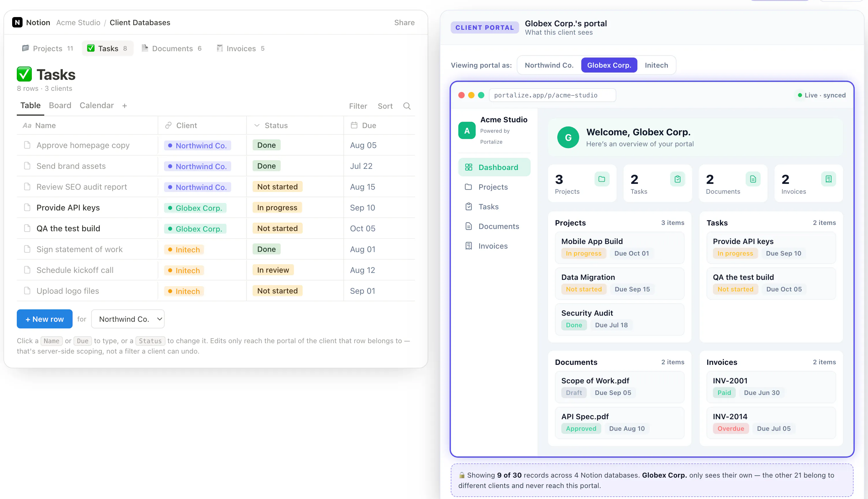The image size is (868, 499).
Task: Switch to the Invoices database tab
Action: [241, 48]
